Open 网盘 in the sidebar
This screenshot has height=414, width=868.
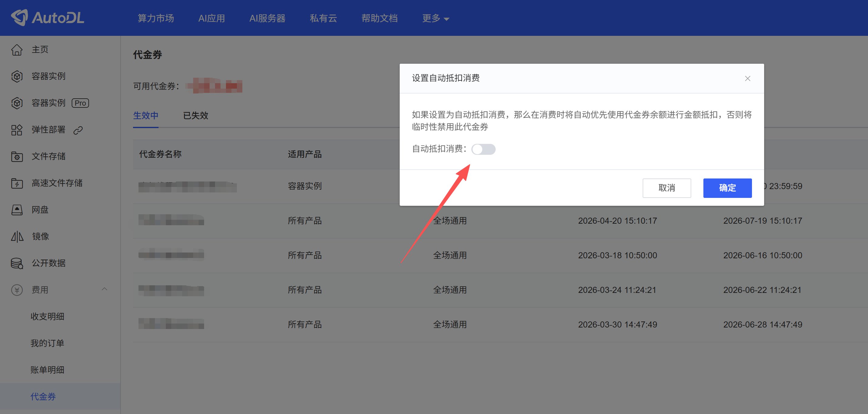pos(40,209)
